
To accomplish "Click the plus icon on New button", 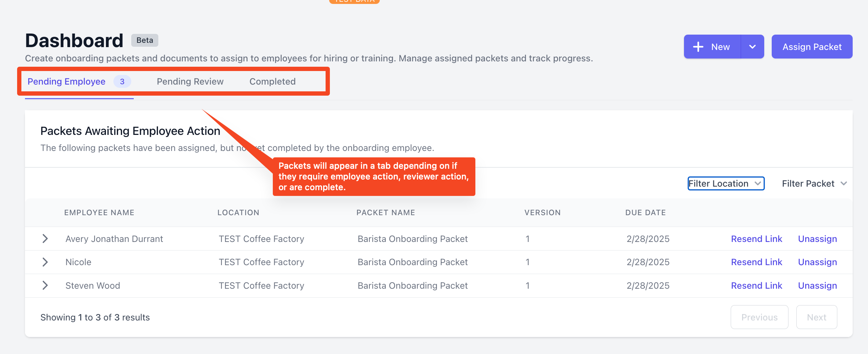I will (698, 47).
